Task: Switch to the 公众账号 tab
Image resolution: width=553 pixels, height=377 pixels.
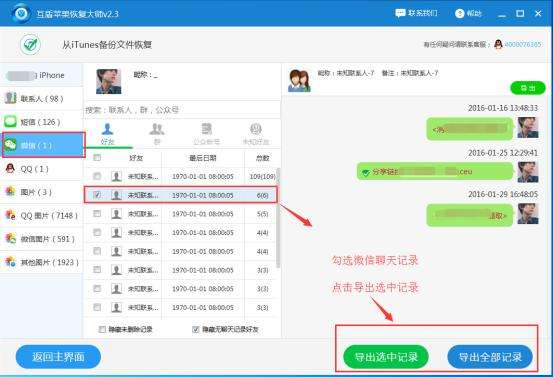Action: coord(207,134)
